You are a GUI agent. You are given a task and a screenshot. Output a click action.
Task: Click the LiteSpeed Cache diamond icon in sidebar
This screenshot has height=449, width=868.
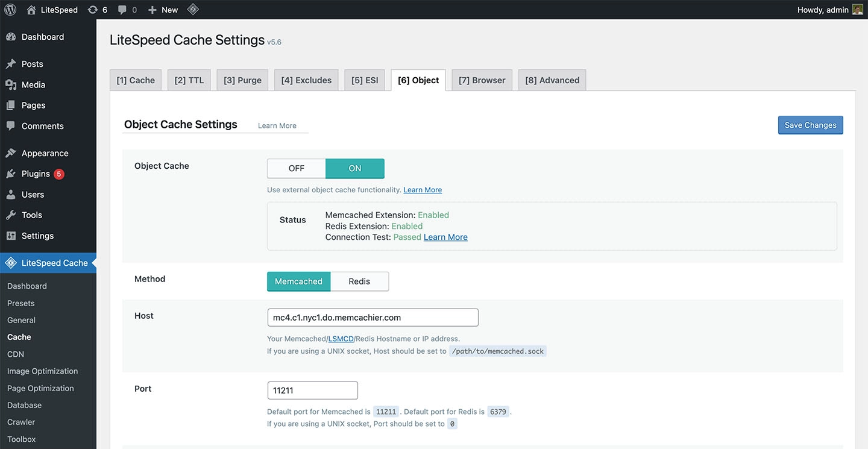pos(11,263)
